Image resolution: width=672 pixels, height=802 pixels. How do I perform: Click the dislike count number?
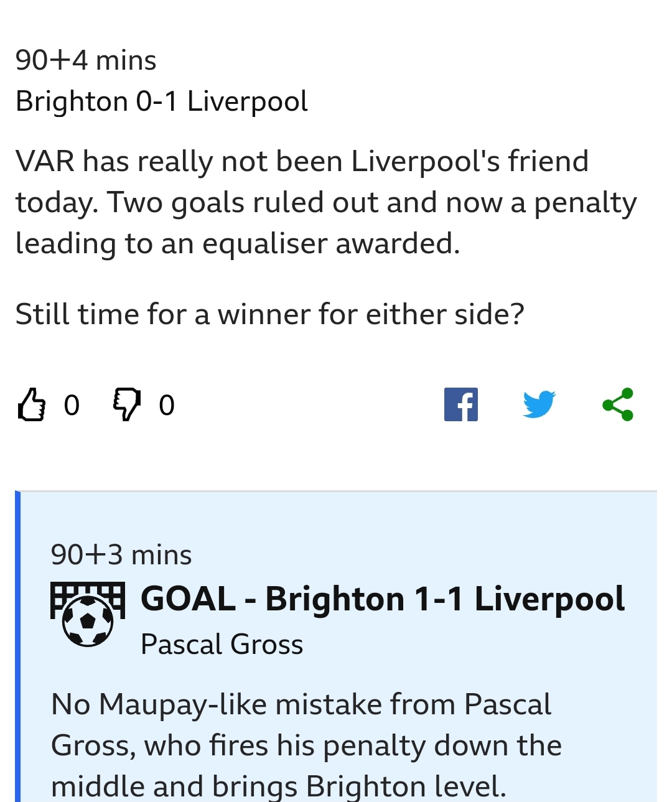tap(167, 405)
